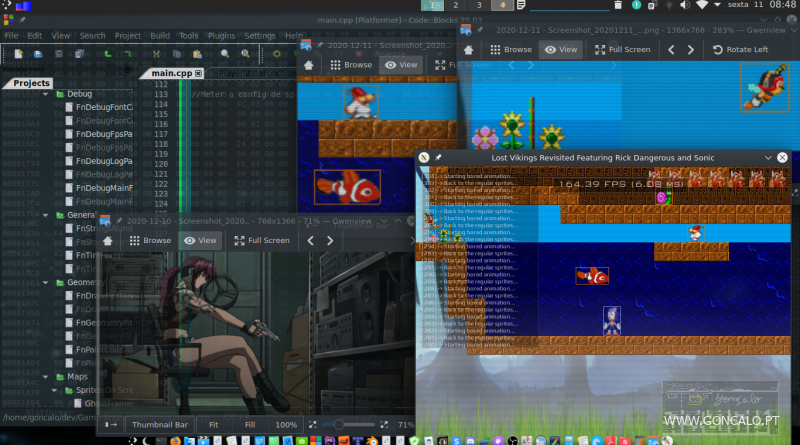Image resolution: width=800 pixels, height=445 pixels.
Task: Open the Search menu in Code::Blocks
Action: click(x=92, y=36)
